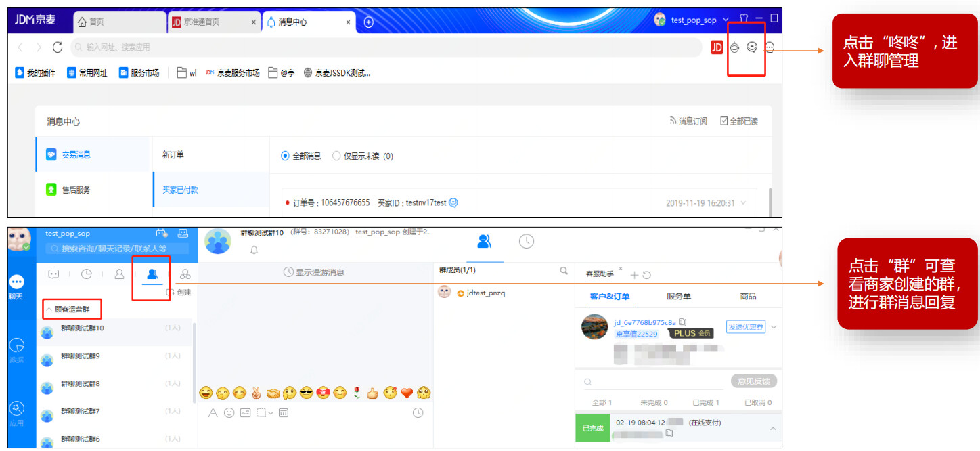Open 交易消息 category in message center

(92, 154)
